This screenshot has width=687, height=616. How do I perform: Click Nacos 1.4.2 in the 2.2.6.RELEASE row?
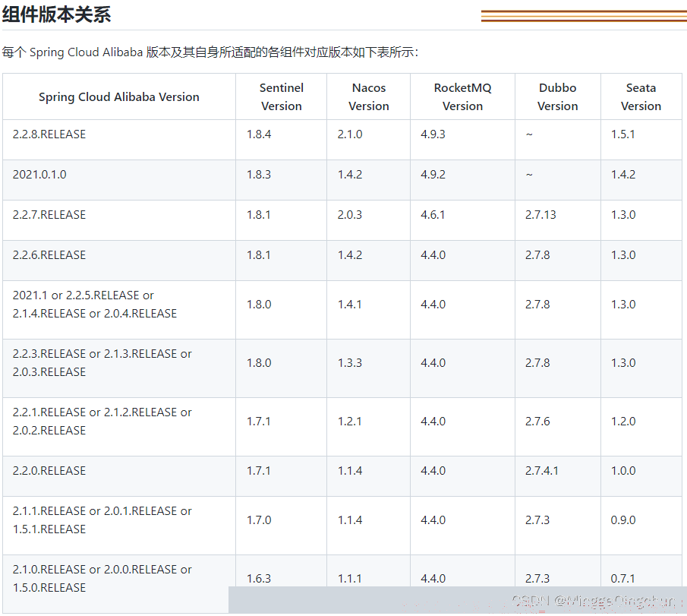pyautogui.click(x=350, y=255)
